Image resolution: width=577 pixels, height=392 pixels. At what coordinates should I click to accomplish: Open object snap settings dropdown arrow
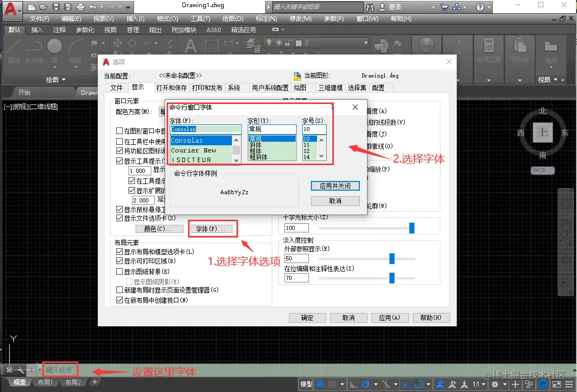[428, 384]
